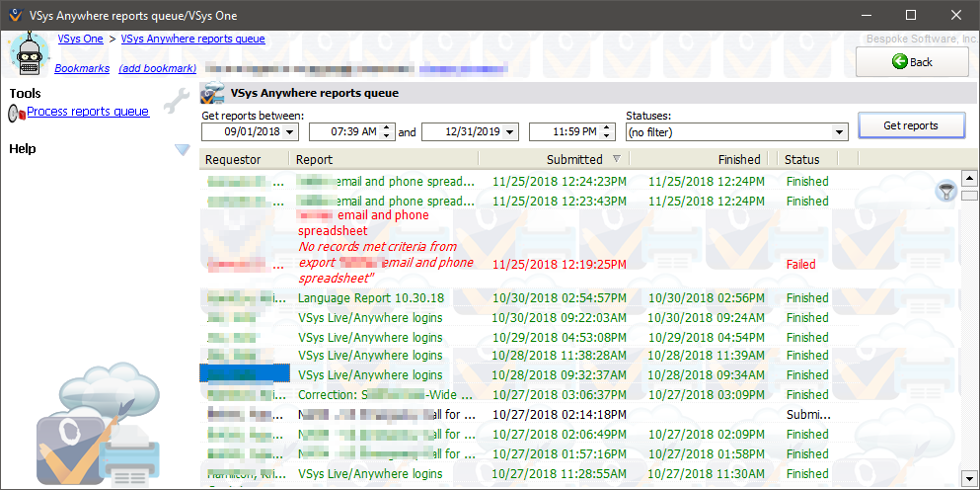This screenshot has height=490, width=980.
Task: Sort by the Submitted column header
Action: pyautogui.click(x=574, y=159)
